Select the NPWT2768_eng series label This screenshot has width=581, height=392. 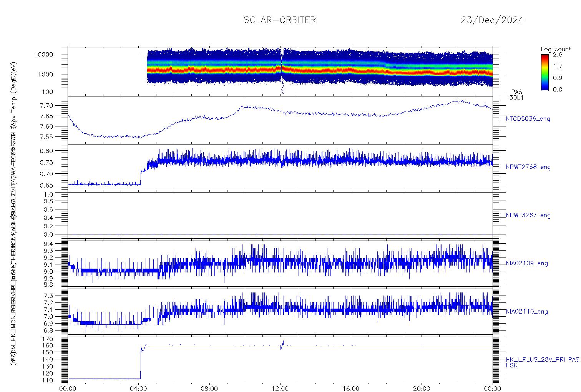coord(528,167)
